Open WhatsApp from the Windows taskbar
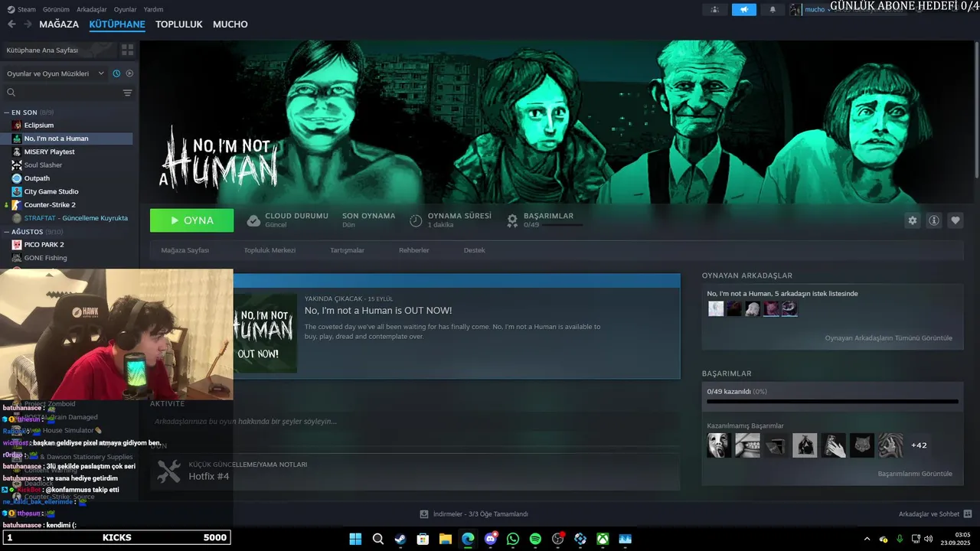This screenshot has height=551, width=980. click(513, 539)
